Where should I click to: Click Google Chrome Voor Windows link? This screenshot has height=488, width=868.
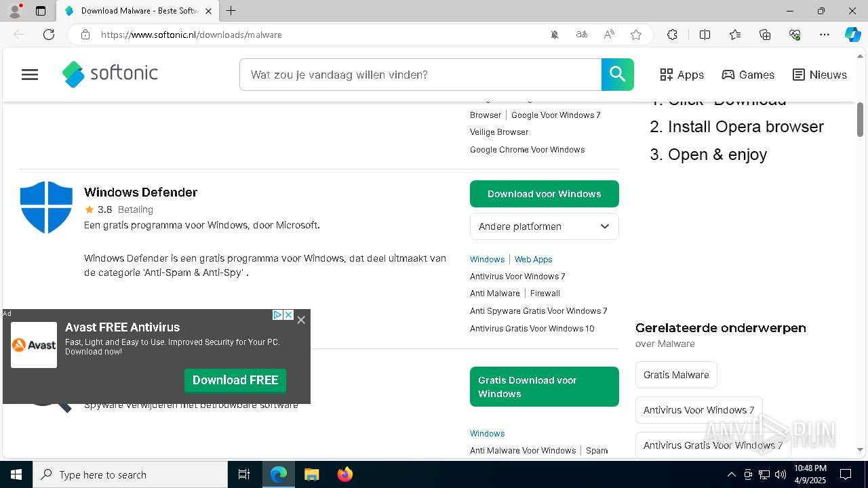click(527, 150)
